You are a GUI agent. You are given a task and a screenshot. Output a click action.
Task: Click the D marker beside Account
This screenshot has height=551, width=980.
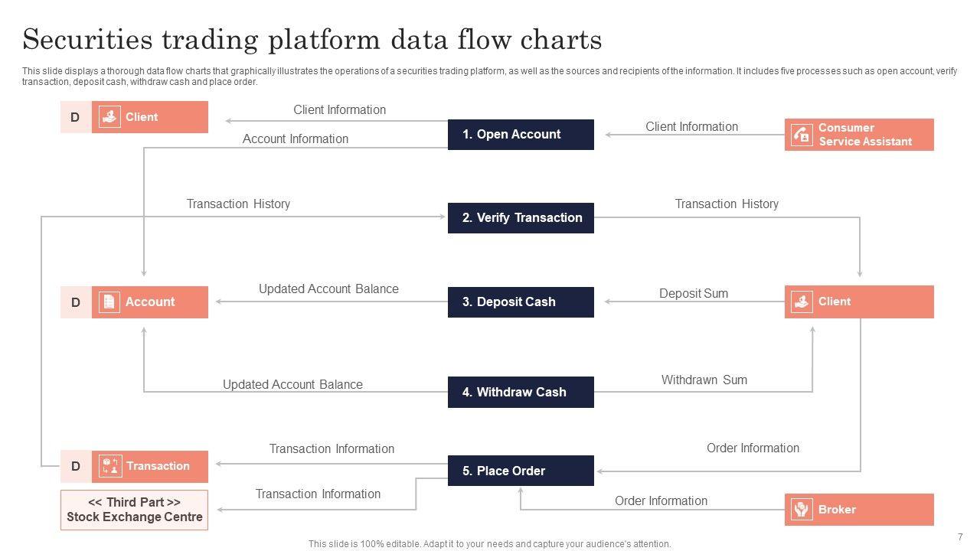pyautogui.click(x=76, y=302)
